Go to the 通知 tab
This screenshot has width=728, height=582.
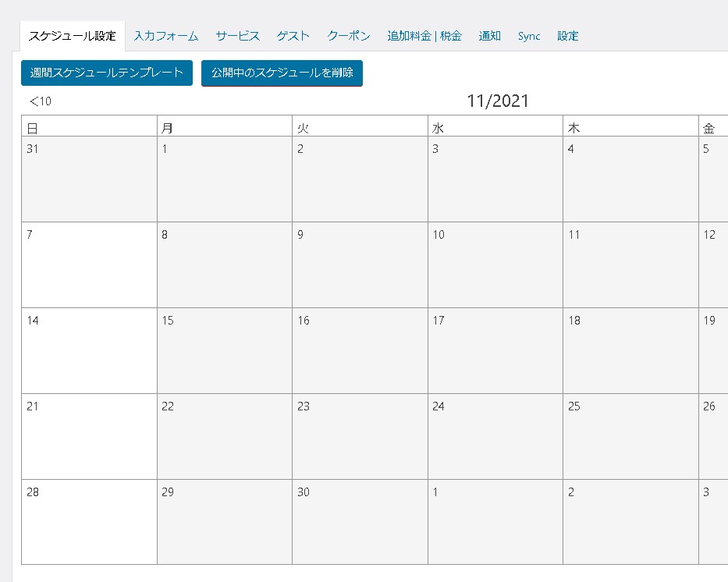tap(490, 36)
